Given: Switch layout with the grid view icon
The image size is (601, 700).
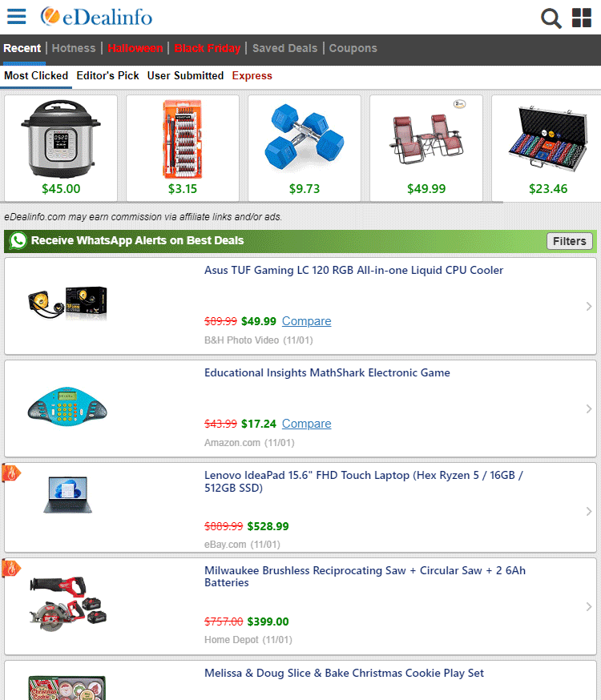Looking at the screenshot, I should pos(581,18).
